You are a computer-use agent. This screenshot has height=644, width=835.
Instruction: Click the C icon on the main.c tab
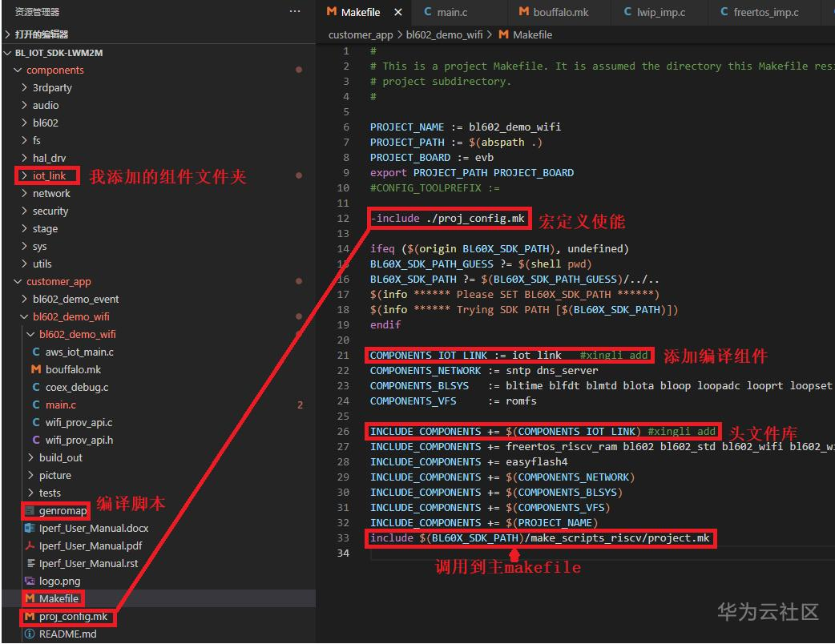pyautogui.click(x=428, y=12)
